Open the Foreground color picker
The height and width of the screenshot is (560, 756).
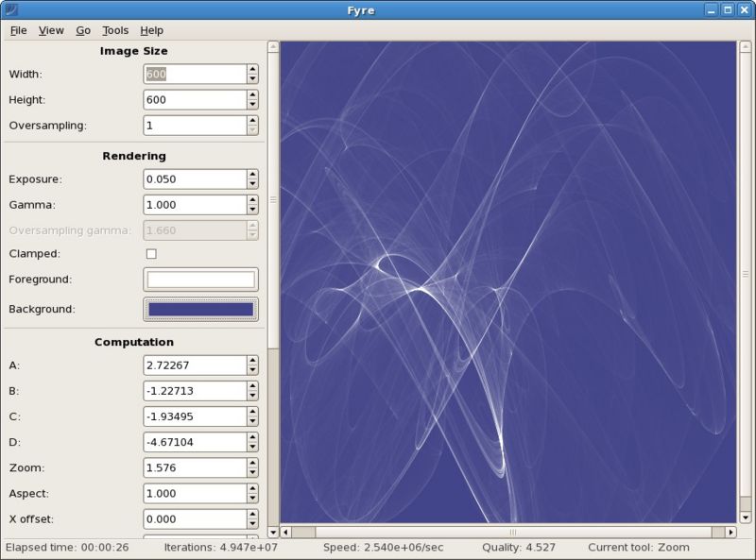click(x=200, y=280)
